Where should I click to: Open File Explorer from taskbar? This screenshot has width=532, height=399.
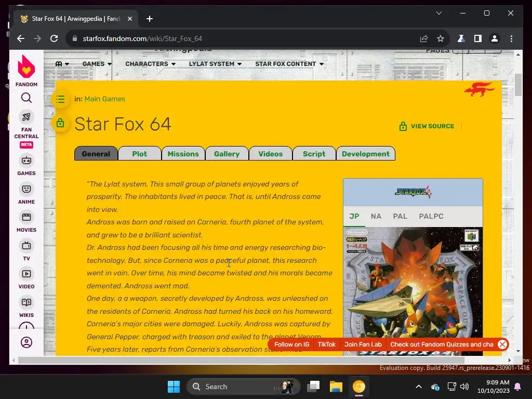(336, 387)
